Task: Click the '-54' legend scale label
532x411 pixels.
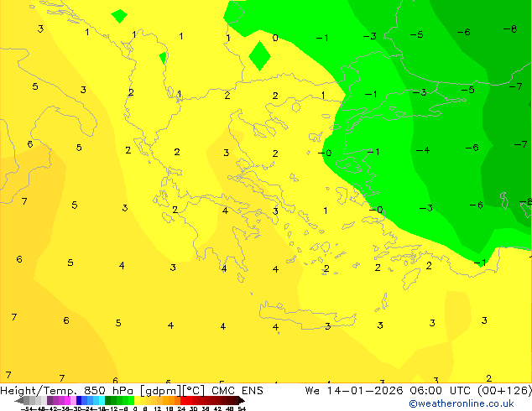Action: pyautogui.click(x=27, y=408)
